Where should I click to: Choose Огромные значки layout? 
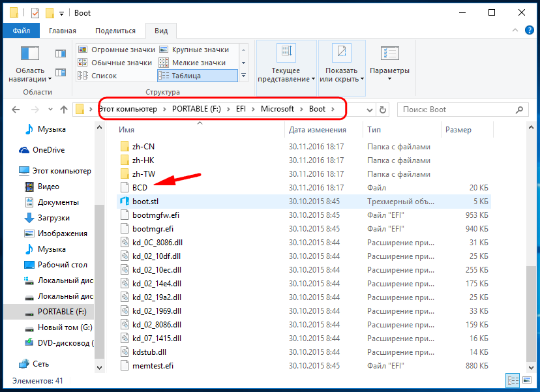(x=116, y=50)
